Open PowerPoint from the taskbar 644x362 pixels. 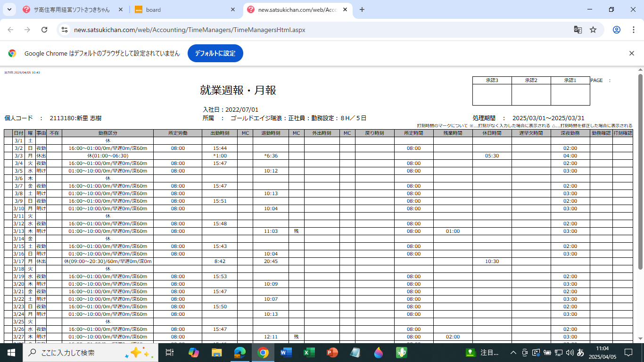tap(332, 353)
